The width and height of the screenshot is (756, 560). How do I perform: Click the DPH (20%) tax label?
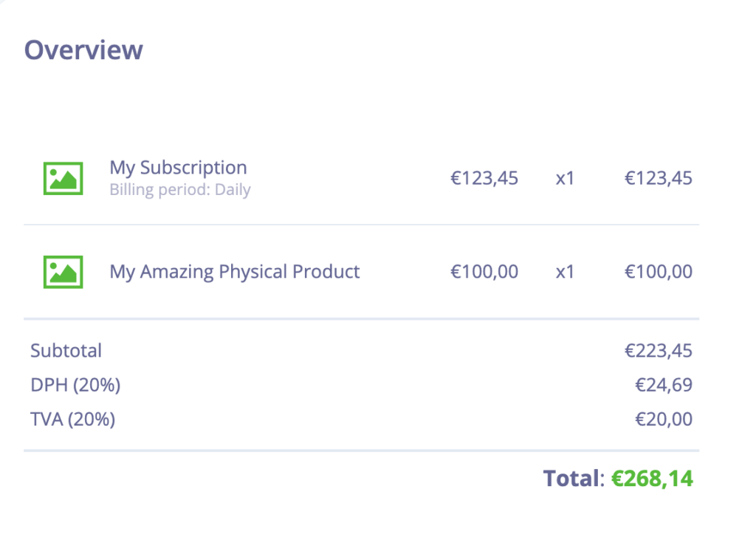tap(75, 385)
